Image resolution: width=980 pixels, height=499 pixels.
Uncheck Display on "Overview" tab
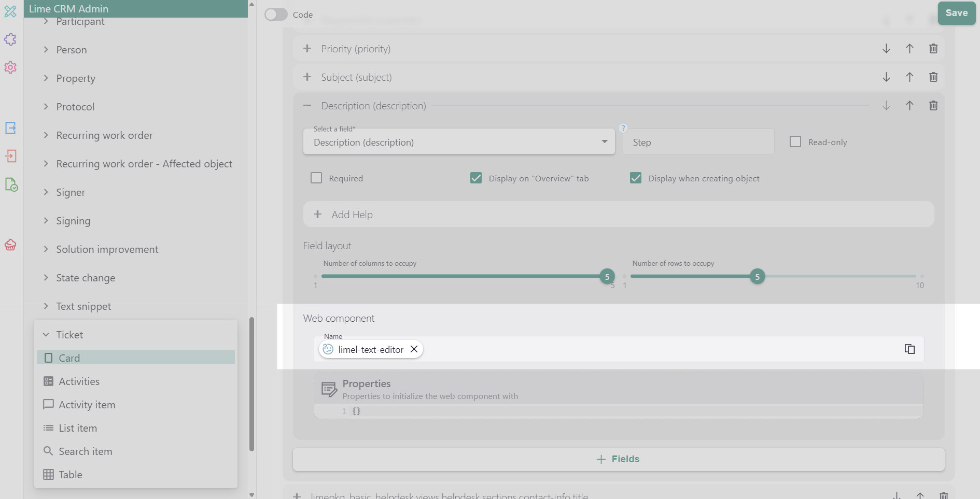point(476,178)
